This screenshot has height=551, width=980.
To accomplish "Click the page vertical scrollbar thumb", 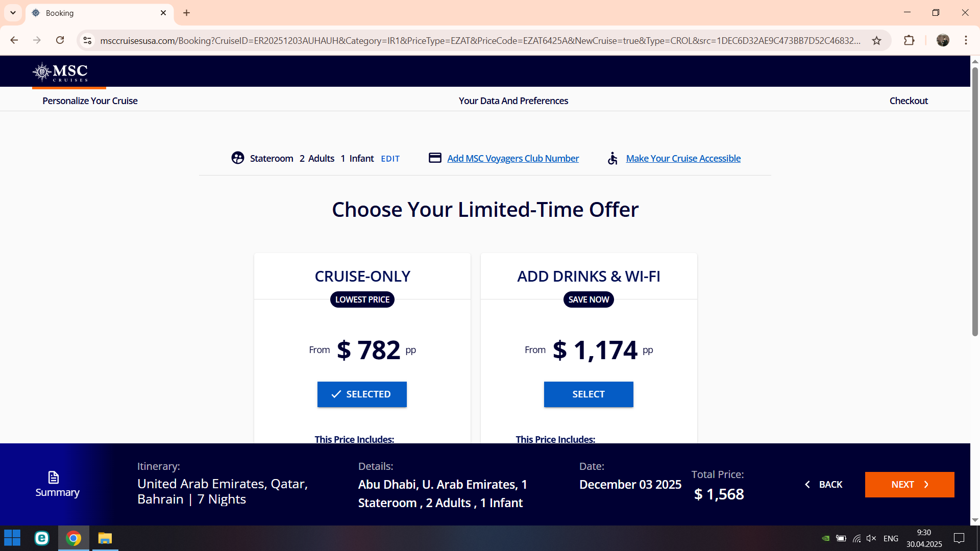I will (975, 202).
